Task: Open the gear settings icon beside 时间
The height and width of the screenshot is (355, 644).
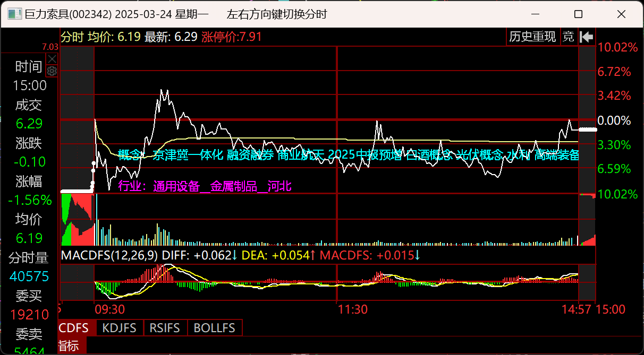Action: 52,71
